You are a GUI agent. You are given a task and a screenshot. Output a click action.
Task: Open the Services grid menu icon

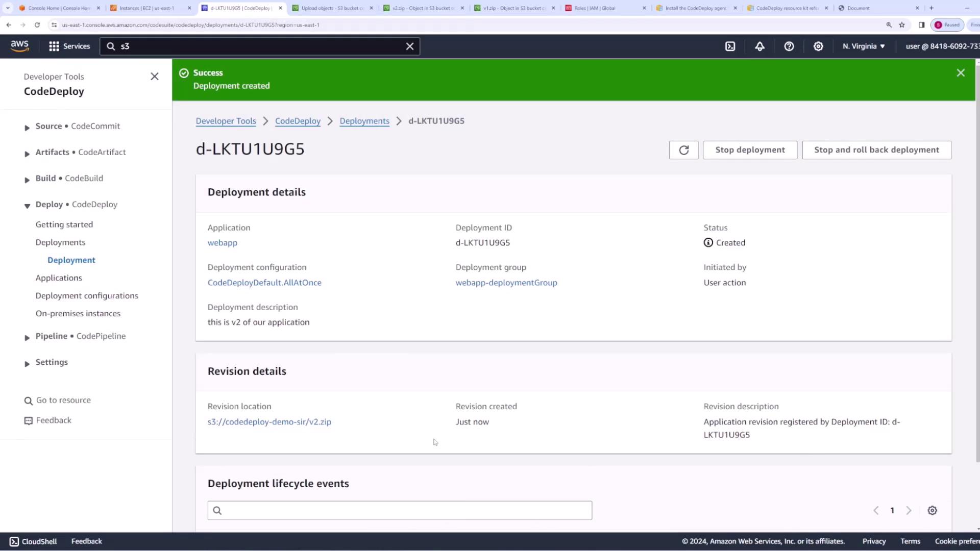tap(54, 46)
